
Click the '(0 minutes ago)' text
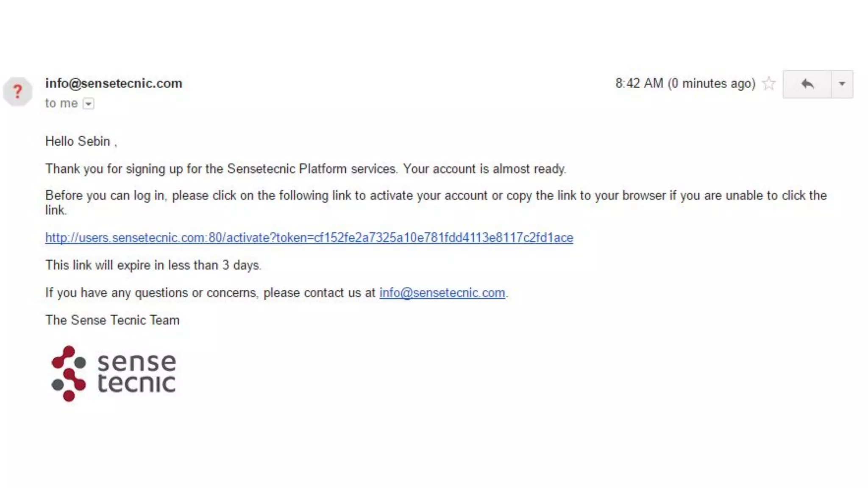(712, 83)
